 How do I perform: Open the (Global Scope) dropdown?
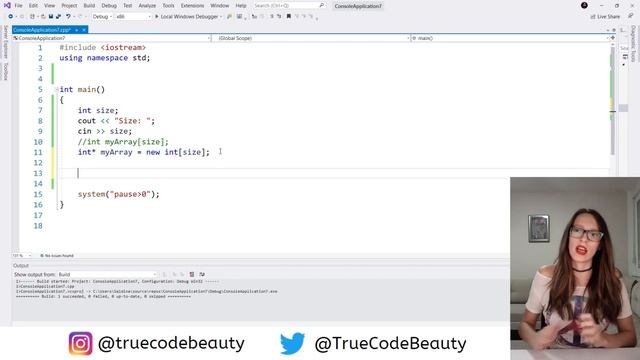(x=311, y=38)
